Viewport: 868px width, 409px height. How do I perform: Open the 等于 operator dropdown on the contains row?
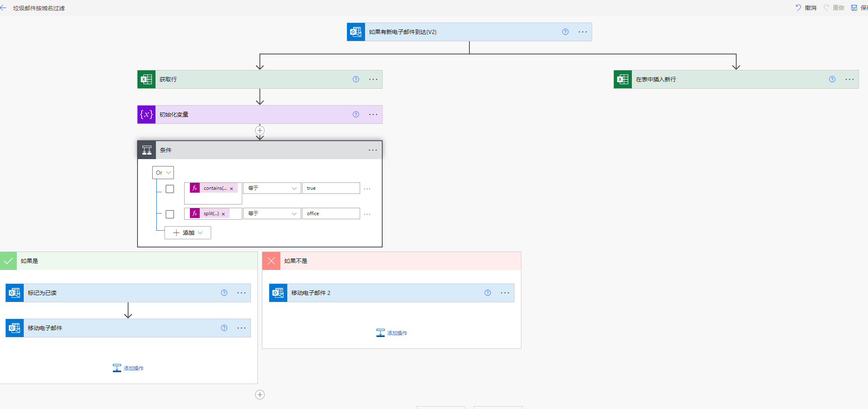point(272,188)
